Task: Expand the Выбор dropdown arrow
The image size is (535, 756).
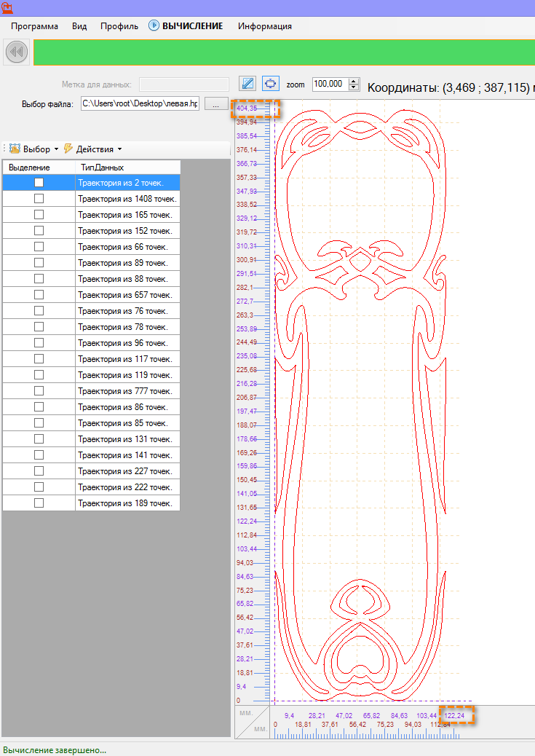Action: [56, 149]
